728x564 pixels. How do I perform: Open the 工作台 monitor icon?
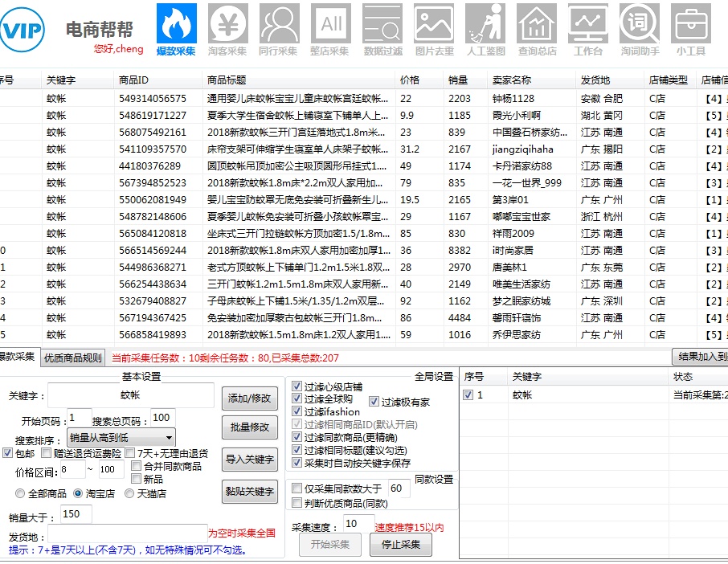[x=588, y=23]
